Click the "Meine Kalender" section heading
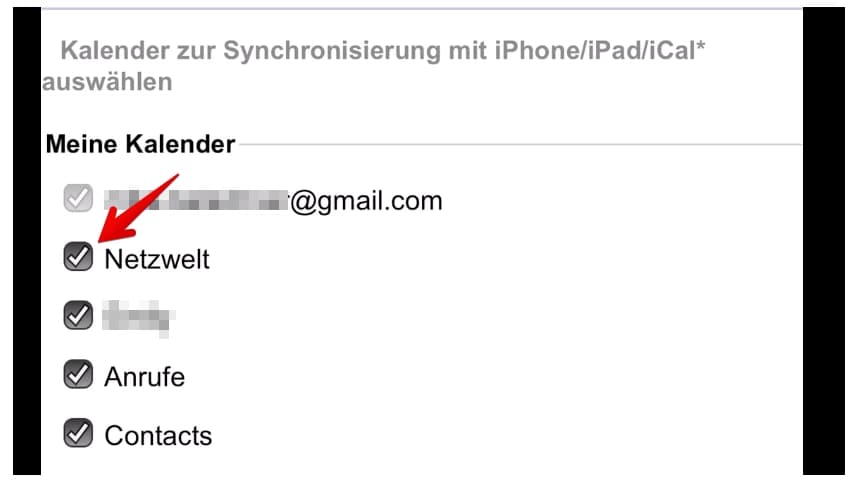 [140, 145]
